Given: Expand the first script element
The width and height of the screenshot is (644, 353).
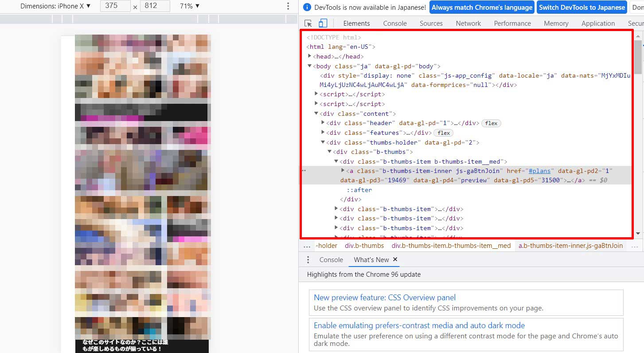Looking at the screenshot, I should (316, 94).
